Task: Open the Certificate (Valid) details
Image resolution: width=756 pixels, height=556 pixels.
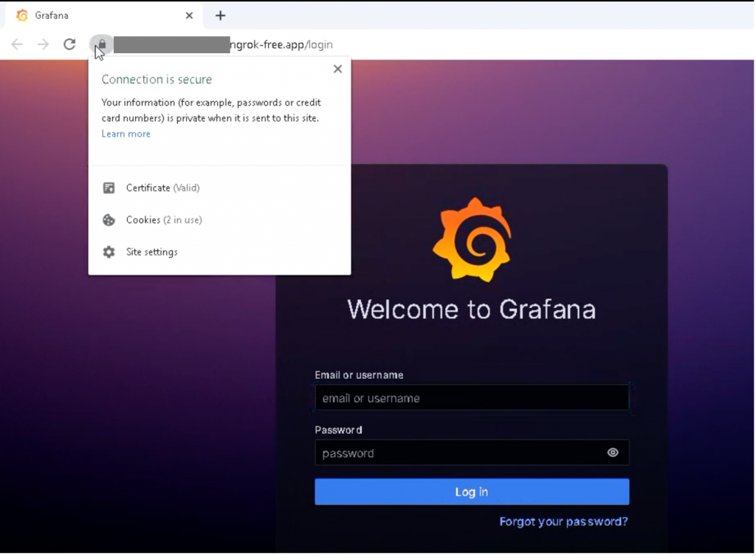Action: pos(162,188)
